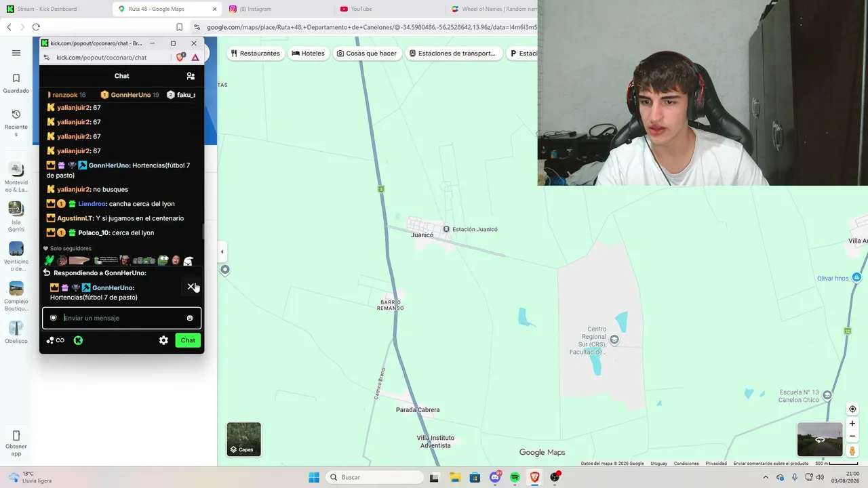The height and width of the screenshot is (488, 868).
Task: Filter map by Hoteles
Action: 308,54
